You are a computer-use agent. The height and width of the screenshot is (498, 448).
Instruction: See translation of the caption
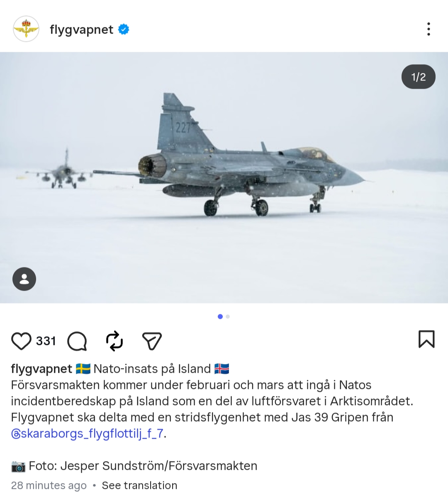click(x=139, y=485)
